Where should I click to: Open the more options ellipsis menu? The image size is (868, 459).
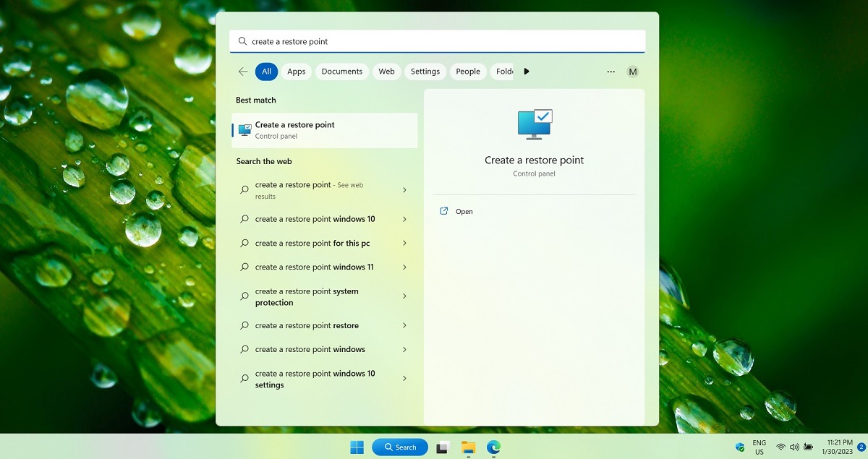[610, 71]
